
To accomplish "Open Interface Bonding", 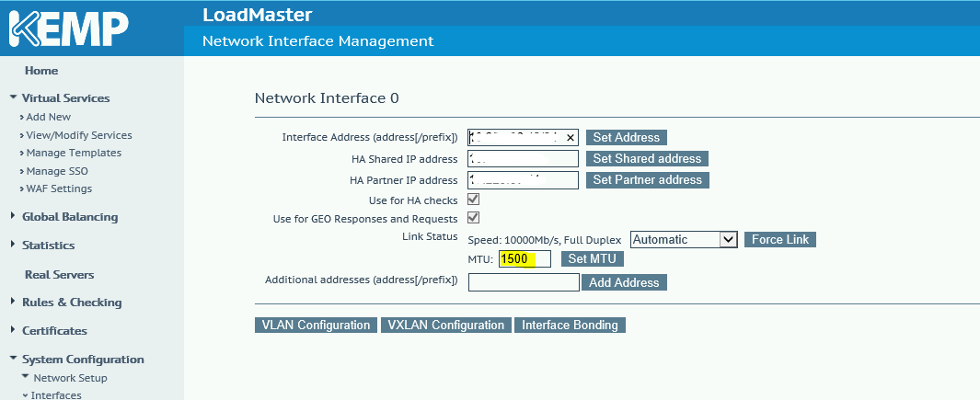I will 570,325.
